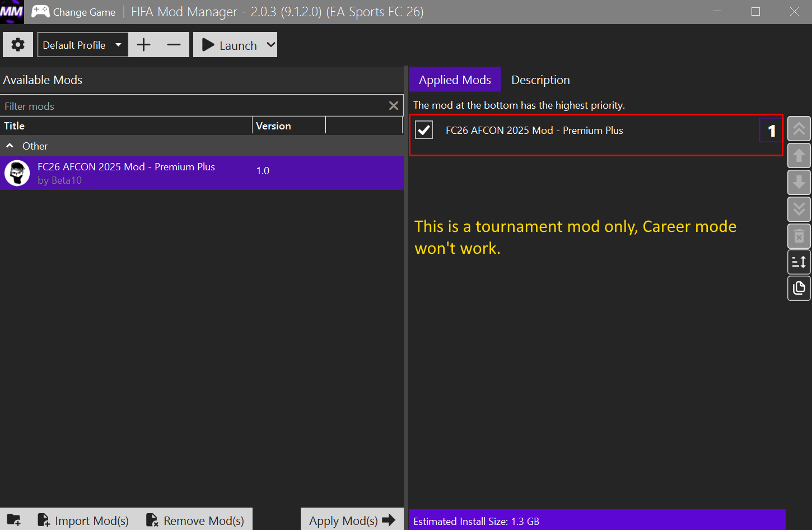Collapse the Other mods category
This screenshot has height=530, width=812.
(10, 146)
